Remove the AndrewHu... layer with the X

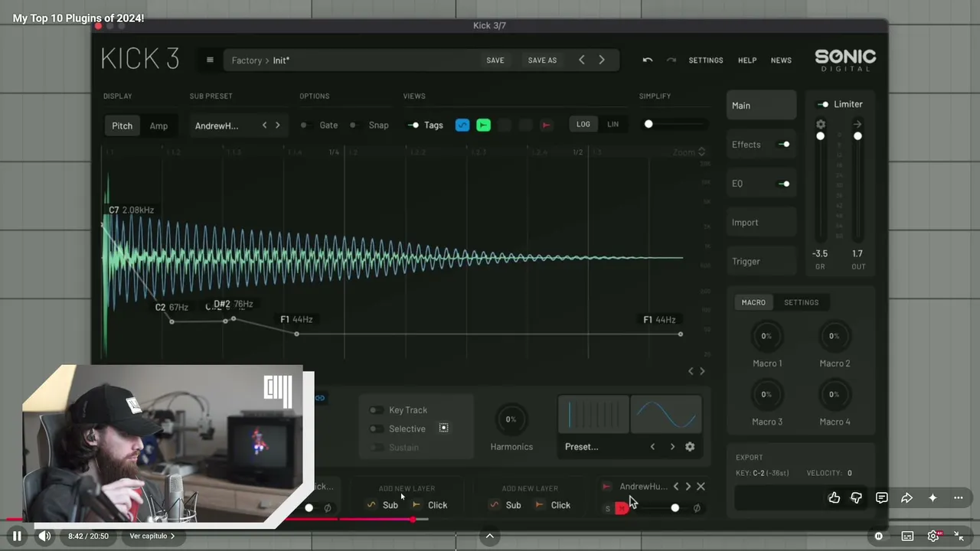coord(701,487)
